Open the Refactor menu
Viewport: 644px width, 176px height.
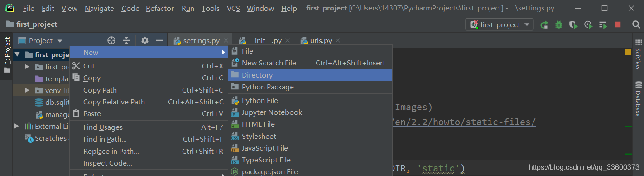(160, 8)
